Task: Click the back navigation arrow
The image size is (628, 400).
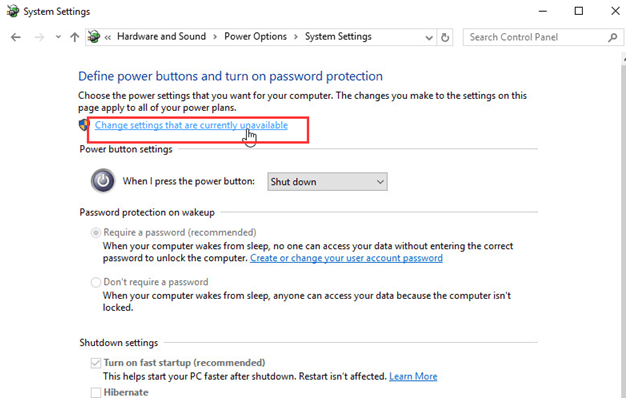Action: tap(15, 37)
